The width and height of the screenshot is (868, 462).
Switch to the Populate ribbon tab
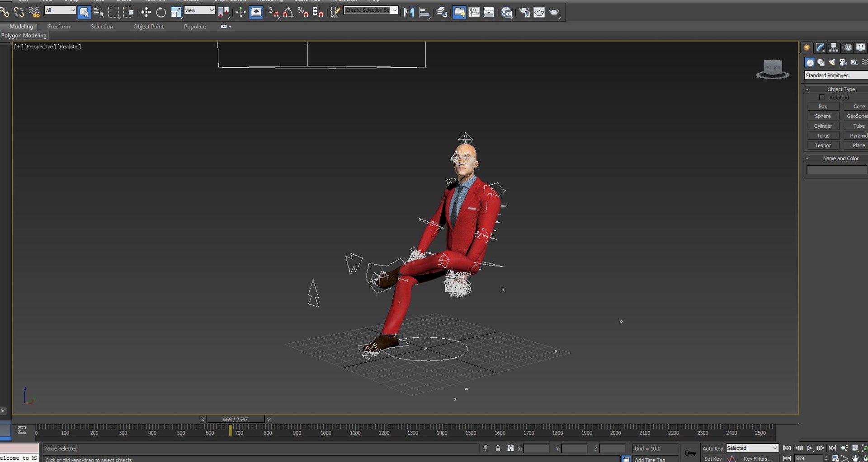[195, 27]
